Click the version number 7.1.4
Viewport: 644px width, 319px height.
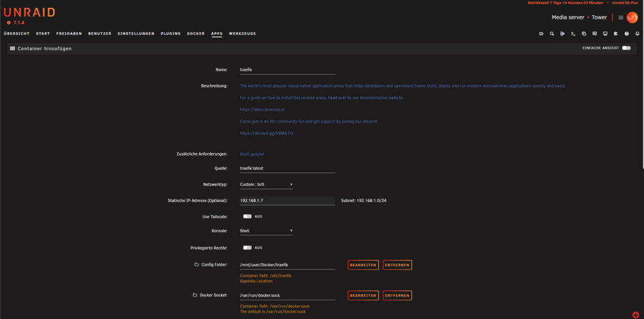pyautogui.click(x=19, y=23)
